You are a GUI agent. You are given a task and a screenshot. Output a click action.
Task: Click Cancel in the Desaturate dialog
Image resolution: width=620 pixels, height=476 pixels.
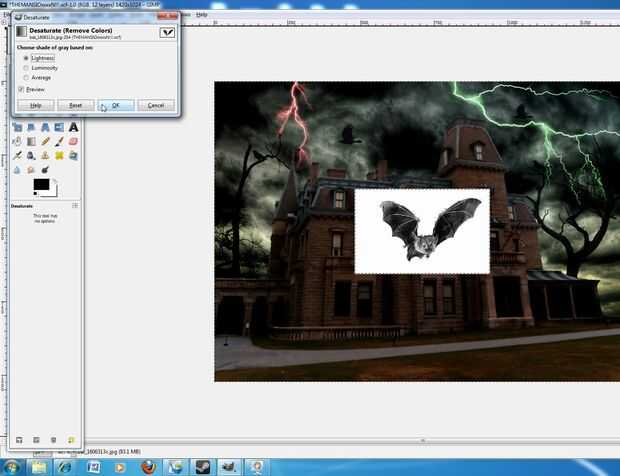click(x=156, y=106)
